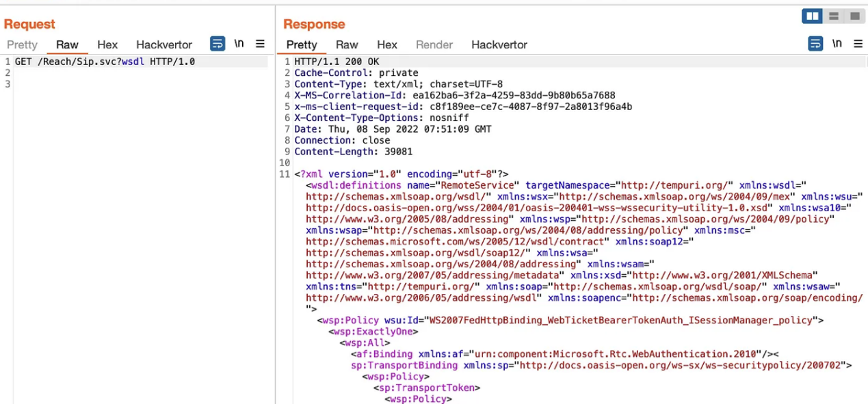Select the Raw tab in Request panel
868x404 pixels.
(67, 44)
